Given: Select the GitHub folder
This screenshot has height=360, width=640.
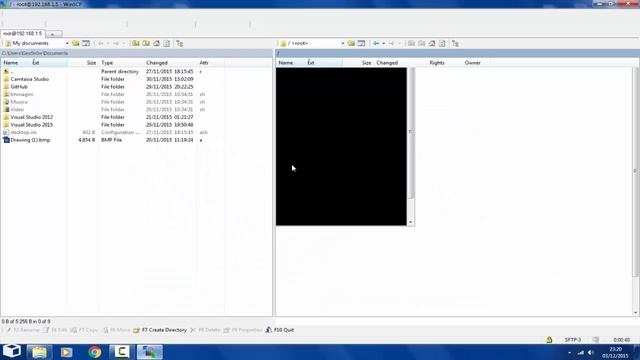Looking at the screenshot, I should 19,87.
